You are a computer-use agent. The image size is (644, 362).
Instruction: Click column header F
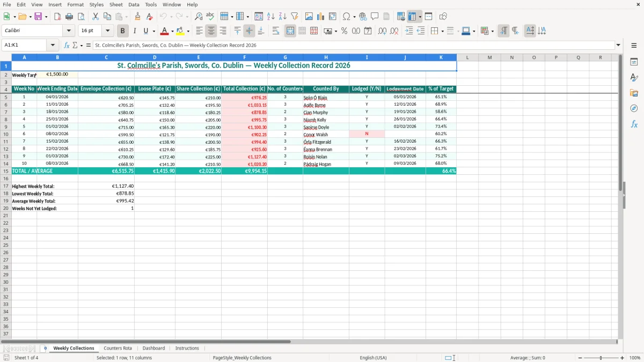[x=244, y=57]
